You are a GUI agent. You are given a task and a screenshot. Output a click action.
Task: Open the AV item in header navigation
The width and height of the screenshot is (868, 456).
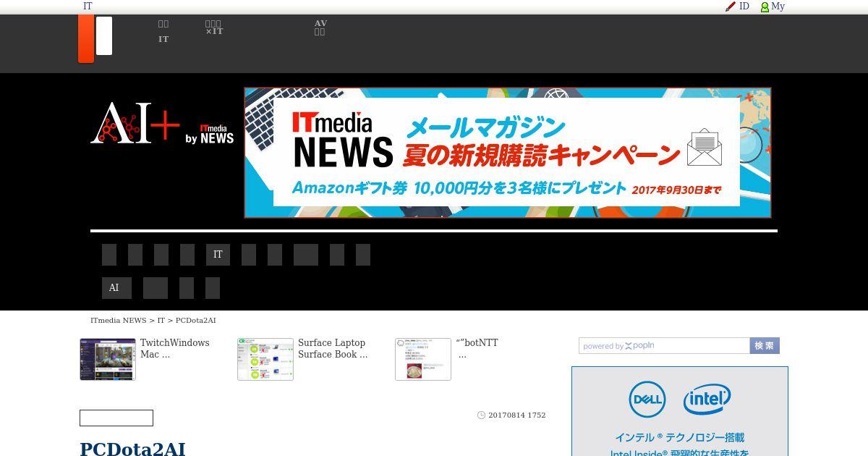(x=320, y=28)
